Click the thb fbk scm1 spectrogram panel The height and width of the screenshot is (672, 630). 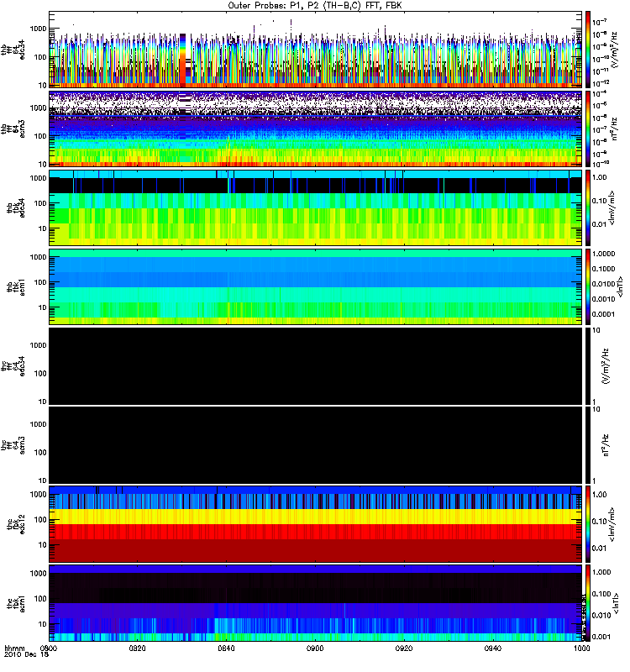pyautogui.click(x=316, y=286)
